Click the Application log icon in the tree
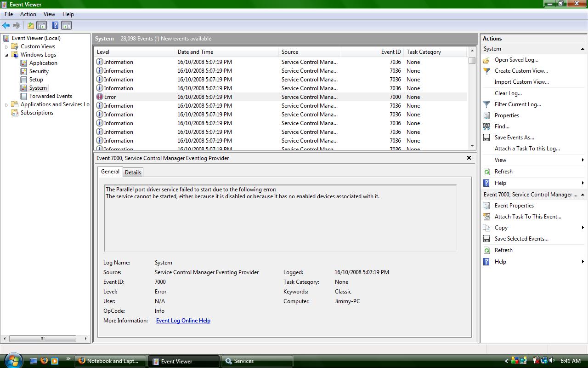Image resolution: width=588 pixels, height=368 pixels. tap(23, 63)
